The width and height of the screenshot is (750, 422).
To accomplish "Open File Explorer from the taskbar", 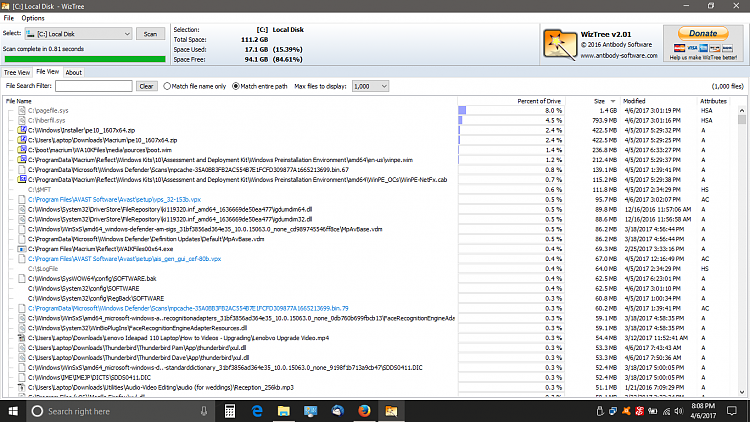I will [x=284, y=411].
